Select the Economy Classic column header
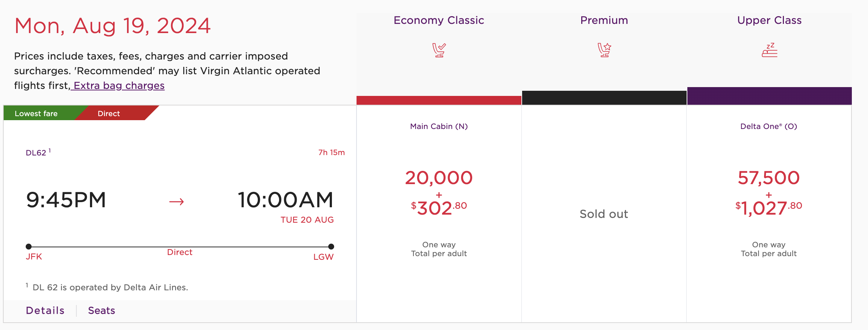868x330 pixels. (439, 20)
